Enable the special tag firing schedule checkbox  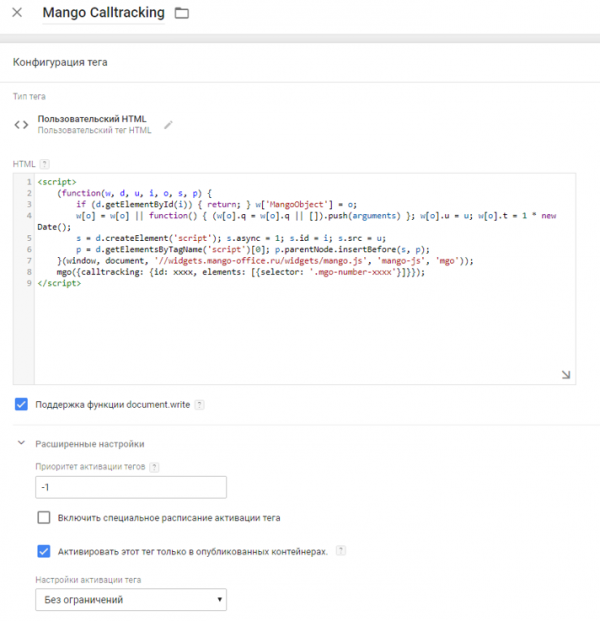point(44,517)
